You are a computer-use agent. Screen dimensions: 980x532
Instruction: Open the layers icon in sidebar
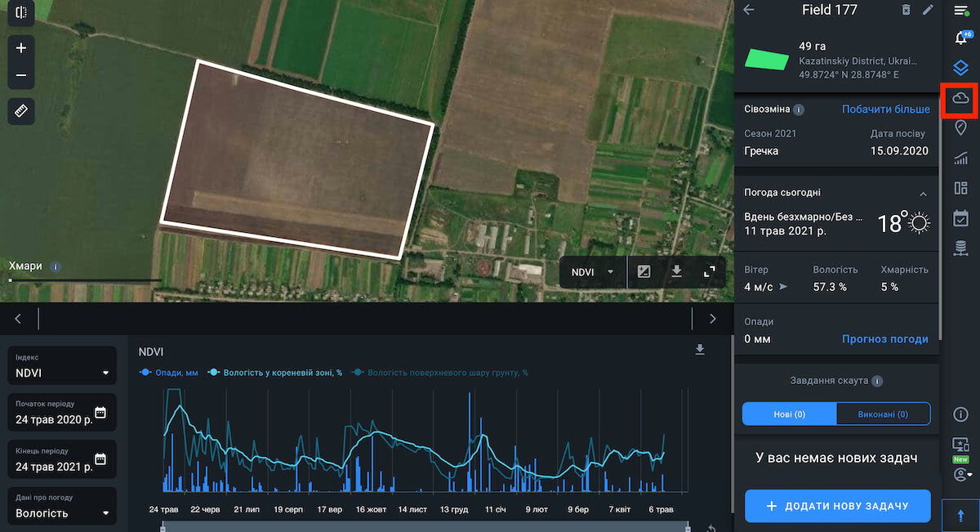[960, 68]
